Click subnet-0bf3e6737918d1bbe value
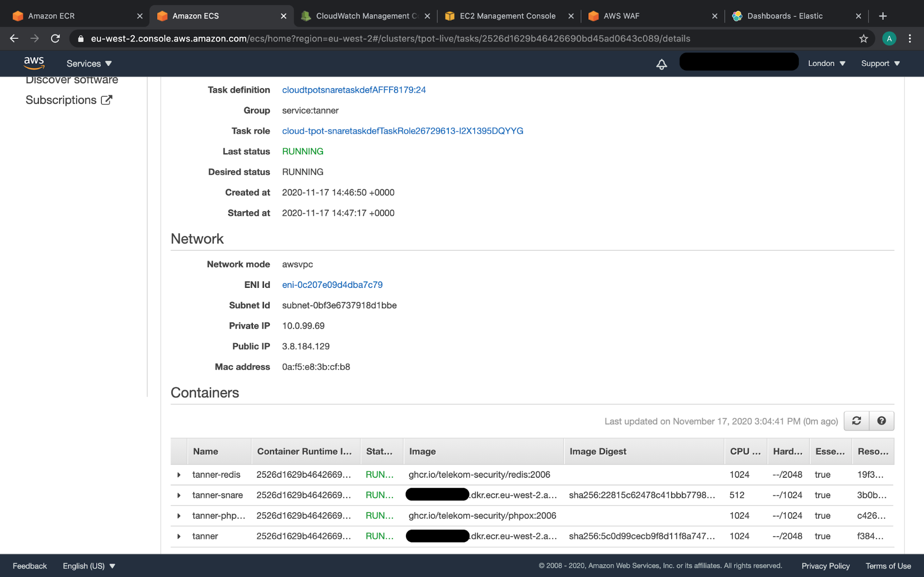This screenshot has height=577, width=924. pos(339,305)
